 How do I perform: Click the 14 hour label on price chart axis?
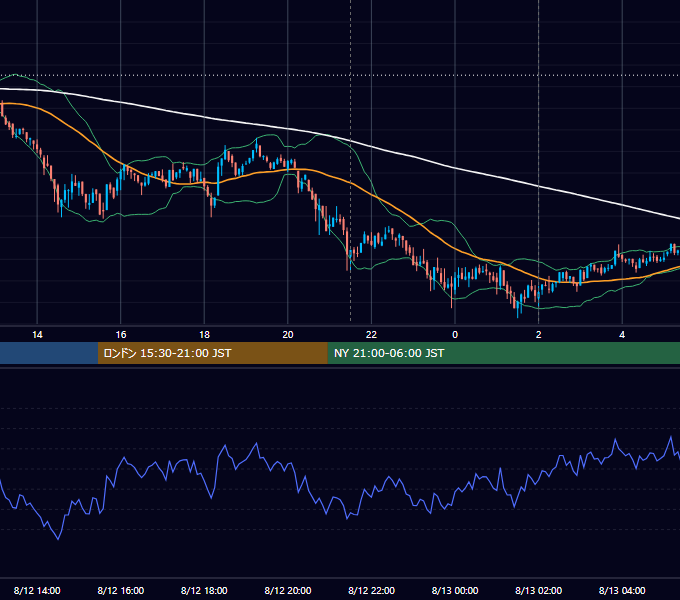37,335
